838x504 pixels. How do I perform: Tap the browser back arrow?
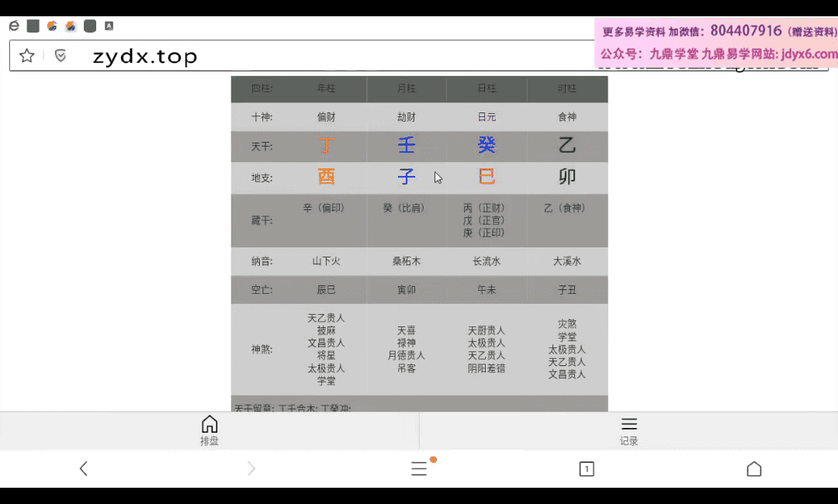[84, 468]
